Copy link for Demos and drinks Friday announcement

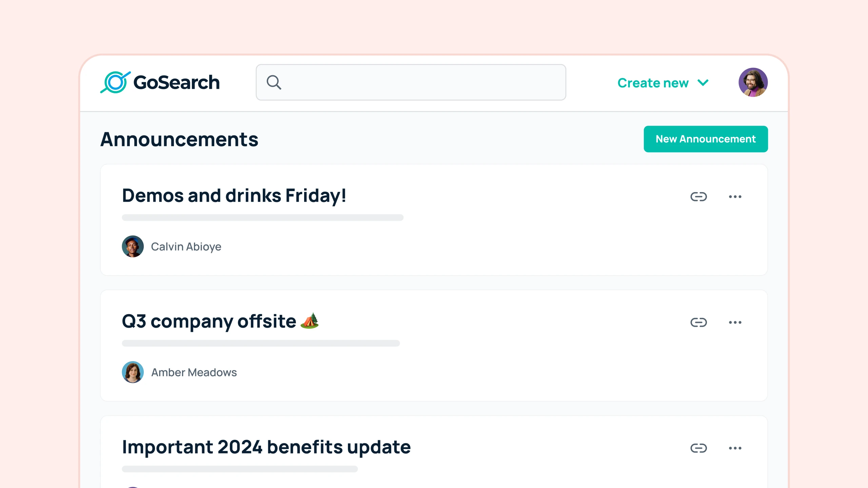[x=699, y=197]
